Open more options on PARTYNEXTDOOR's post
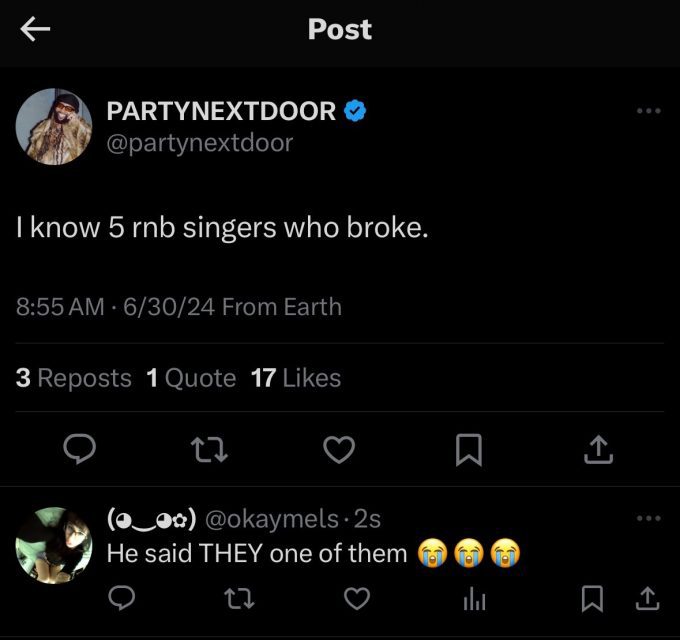Screen dimensions: 680x640 pyautogui.click(x=649, y=111)
